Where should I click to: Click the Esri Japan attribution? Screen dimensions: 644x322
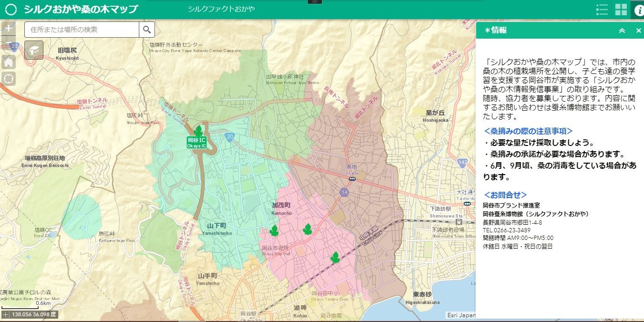click(x=461, y=315)
